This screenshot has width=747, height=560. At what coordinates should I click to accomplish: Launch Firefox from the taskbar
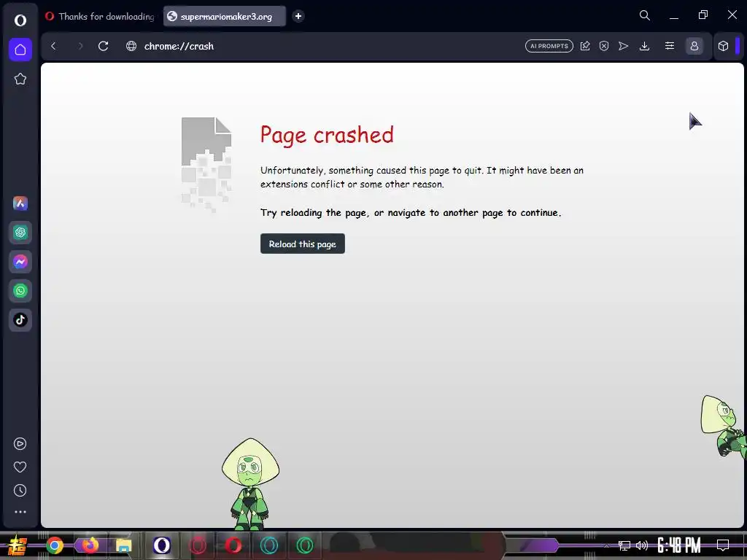pyautogui.click(x=90, y=545)
